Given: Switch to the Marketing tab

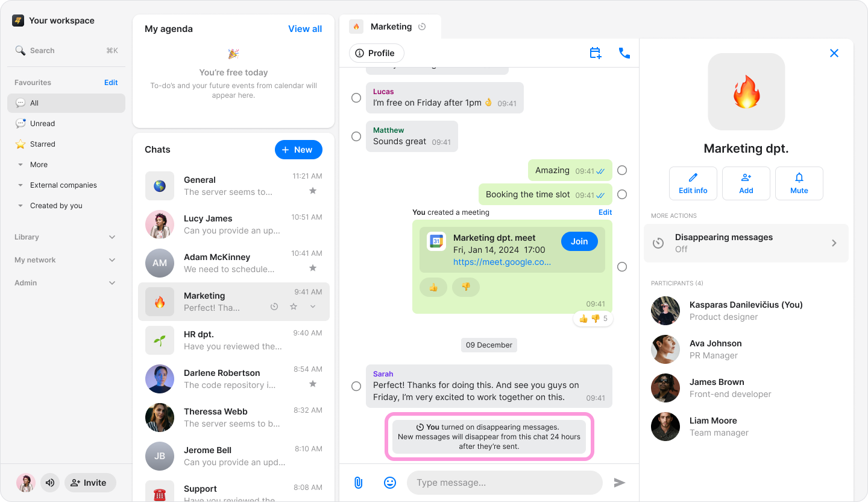Looking at the screenshot, I should (x=390, y=27).
